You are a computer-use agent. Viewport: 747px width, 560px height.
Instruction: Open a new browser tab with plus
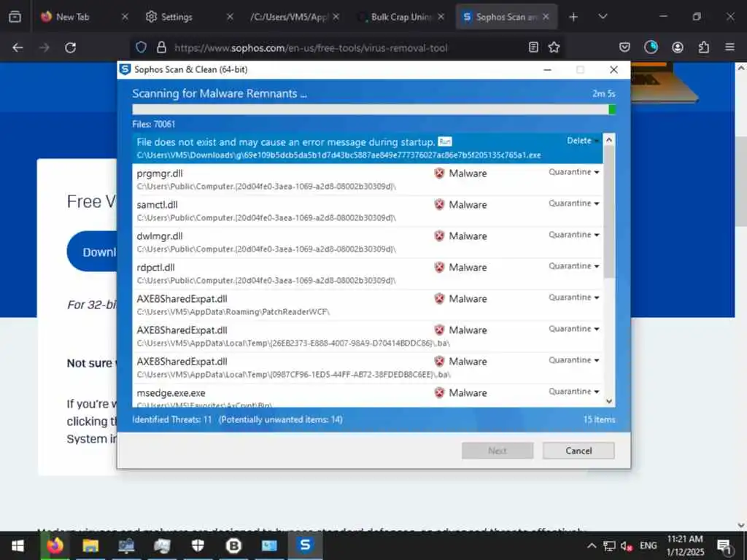tap(573, 17)
